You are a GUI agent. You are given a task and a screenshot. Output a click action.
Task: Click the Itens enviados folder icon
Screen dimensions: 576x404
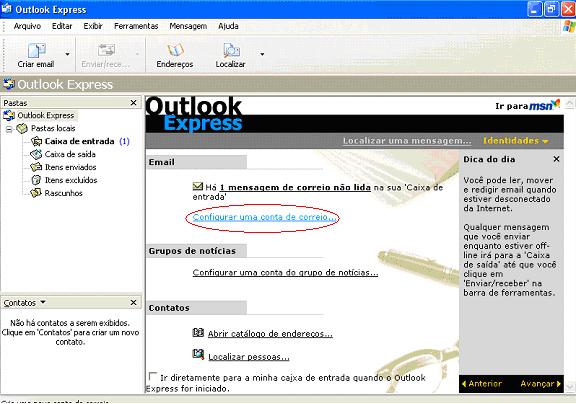point(36,167)
